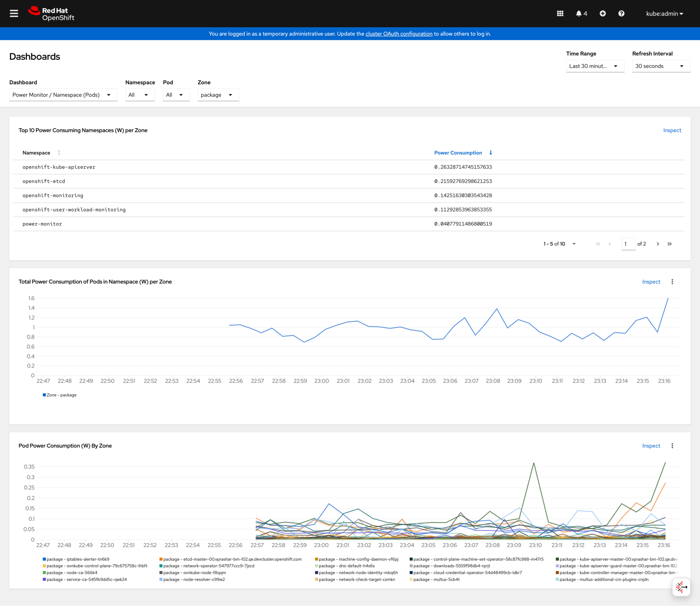Click Inspect on Top 10 Power table
700x606 pixels.
click(672, 130)
